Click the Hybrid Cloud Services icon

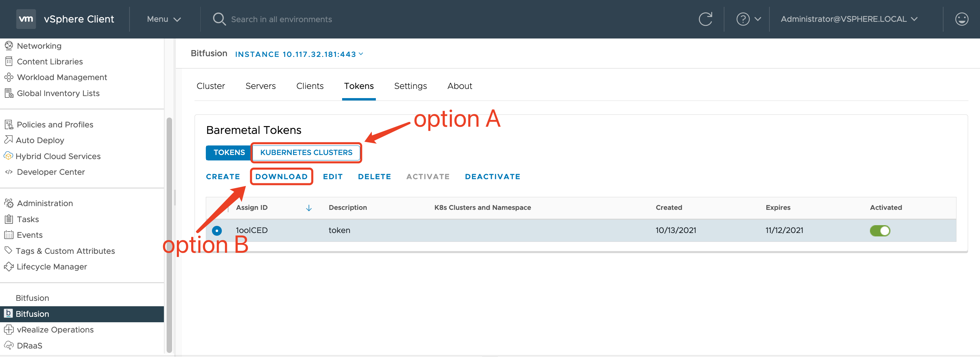click(8, 156)
